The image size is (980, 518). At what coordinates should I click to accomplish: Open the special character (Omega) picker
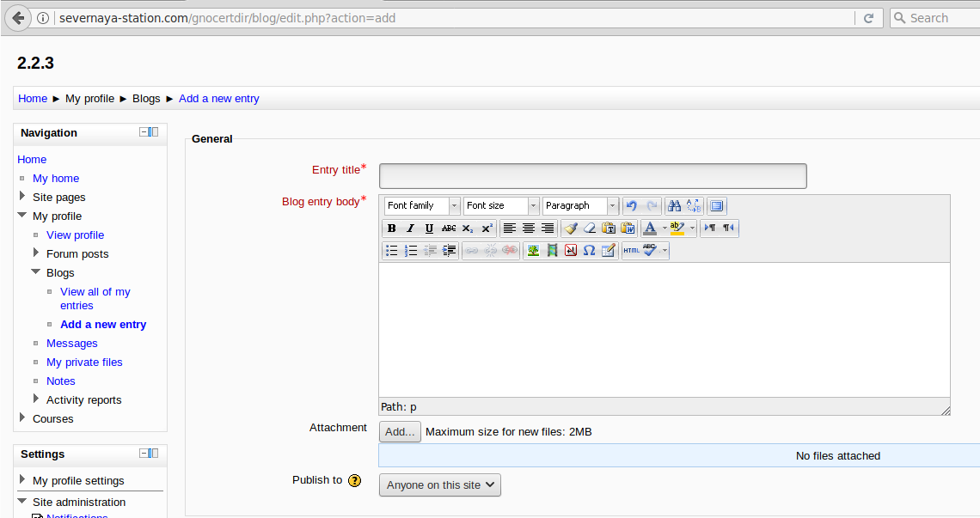589,251
